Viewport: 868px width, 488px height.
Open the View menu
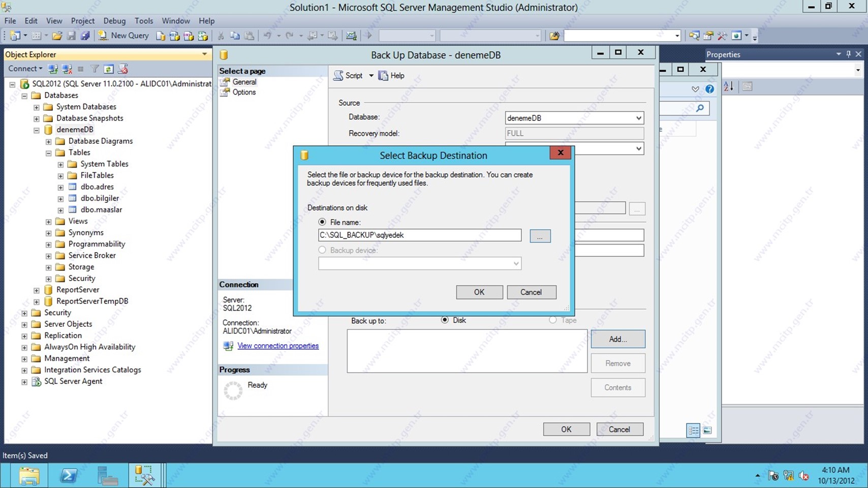(54, 21)
